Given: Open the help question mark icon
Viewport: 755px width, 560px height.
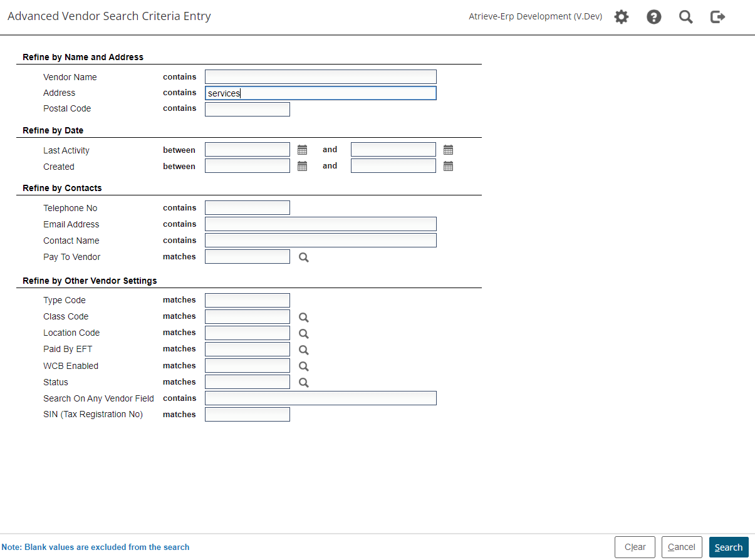Looking at the screenshot, I should (x=653, y=17).
